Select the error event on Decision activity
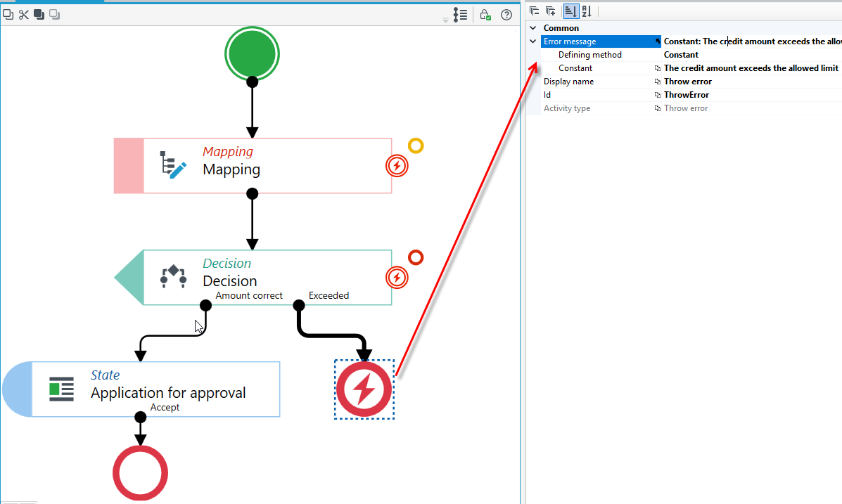Image resolution: width=842 pixels, height=504 pixels. 397,278
